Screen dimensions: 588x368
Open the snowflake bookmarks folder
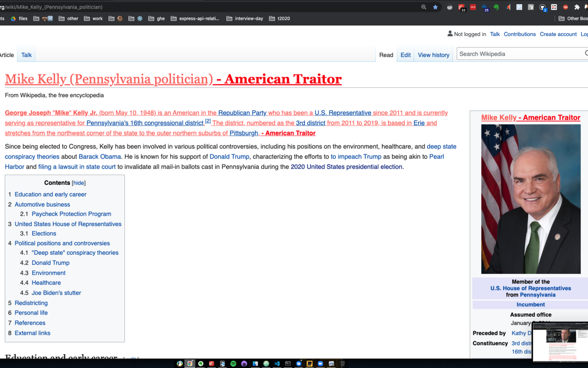tap(136, 18)
